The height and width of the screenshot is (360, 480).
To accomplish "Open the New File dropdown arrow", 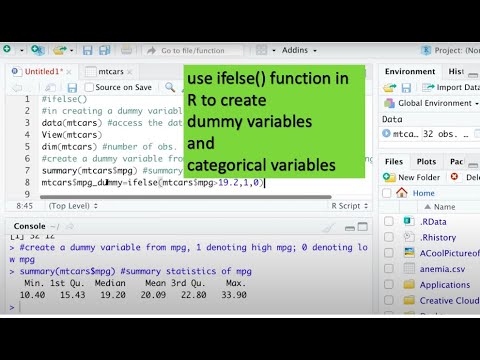I will tap(22, 51).
